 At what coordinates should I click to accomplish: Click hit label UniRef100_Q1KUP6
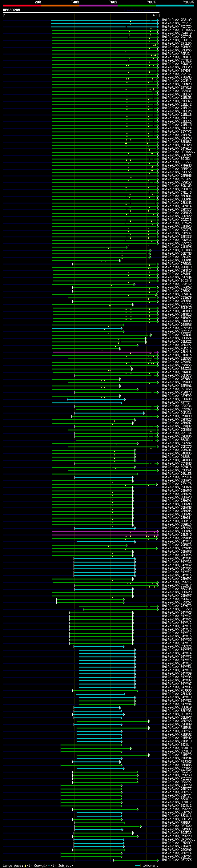coord(177,247)
